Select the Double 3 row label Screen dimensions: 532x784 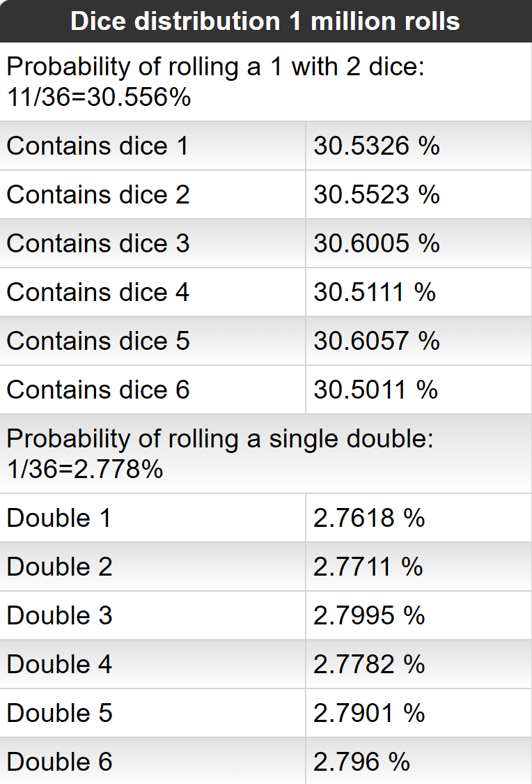click(59, 615)
